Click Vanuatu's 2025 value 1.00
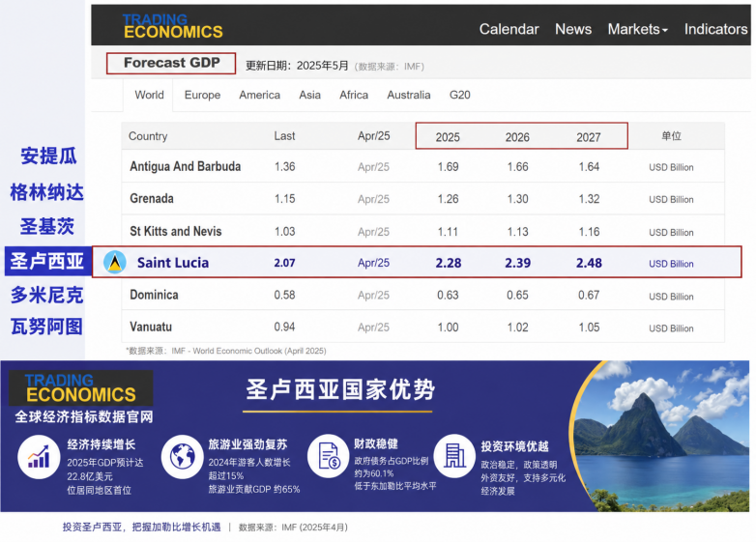 (x=448, y=328)
